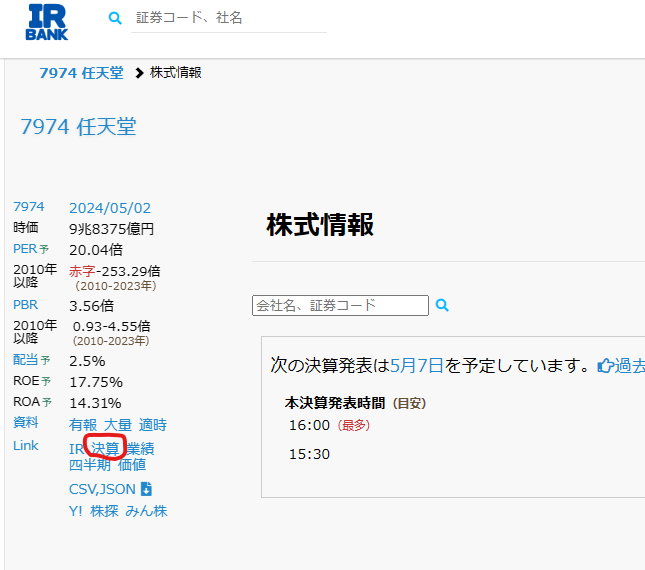
Task: Open the 大量 holdings link
Action: [x=118, y=425]
